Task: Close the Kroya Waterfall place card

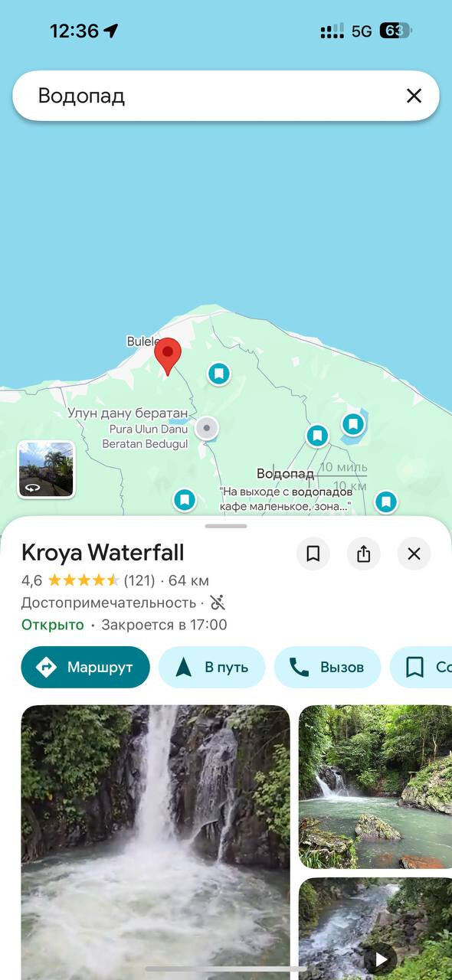Action: (414, 554)
